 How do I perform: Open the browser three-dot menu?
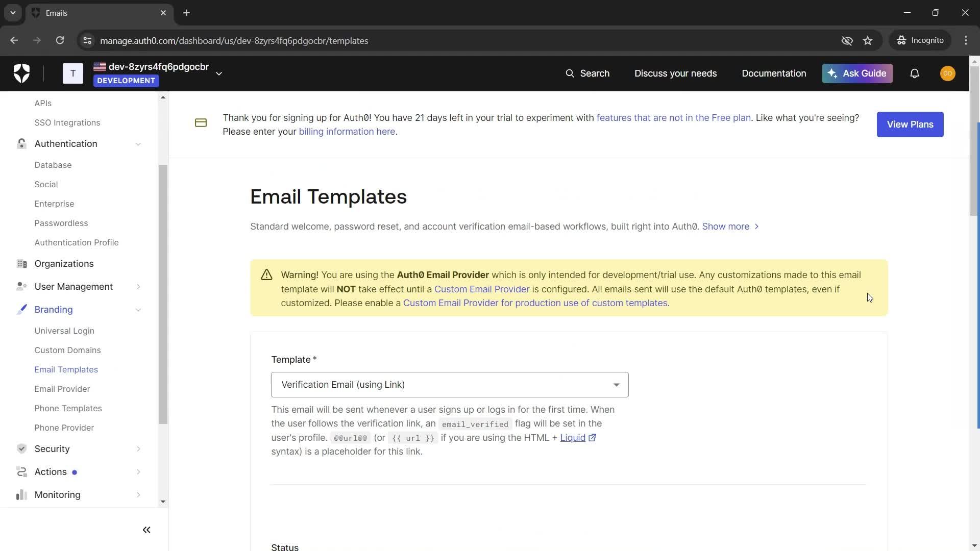[966, 40]
